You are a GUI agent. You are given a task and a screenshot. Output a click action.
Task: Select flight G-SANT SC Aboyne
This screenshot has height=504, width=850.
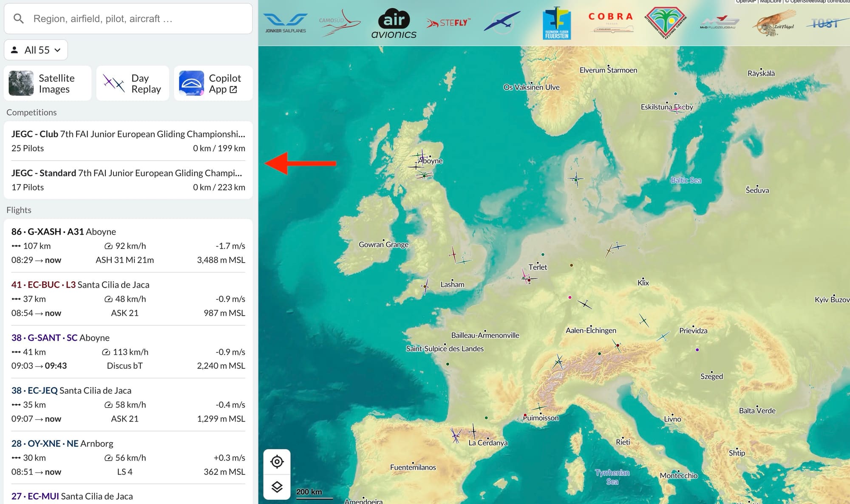click(x=128, y=351)
